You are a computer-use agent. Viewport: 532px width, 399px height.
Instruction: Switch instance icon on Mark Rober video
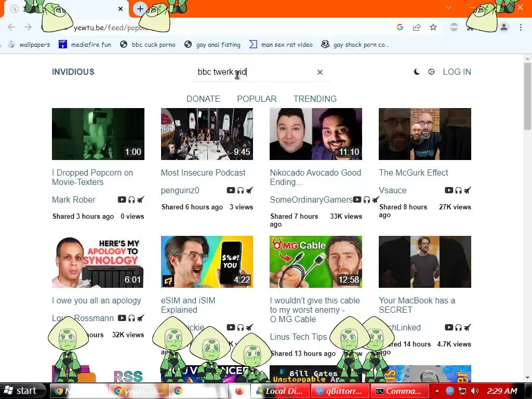click(x=140, y=199)
